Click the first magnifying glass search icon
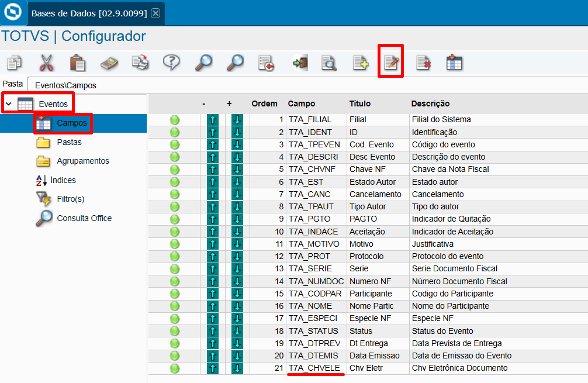This screenshot has width=588, height=383. point(203,63)
